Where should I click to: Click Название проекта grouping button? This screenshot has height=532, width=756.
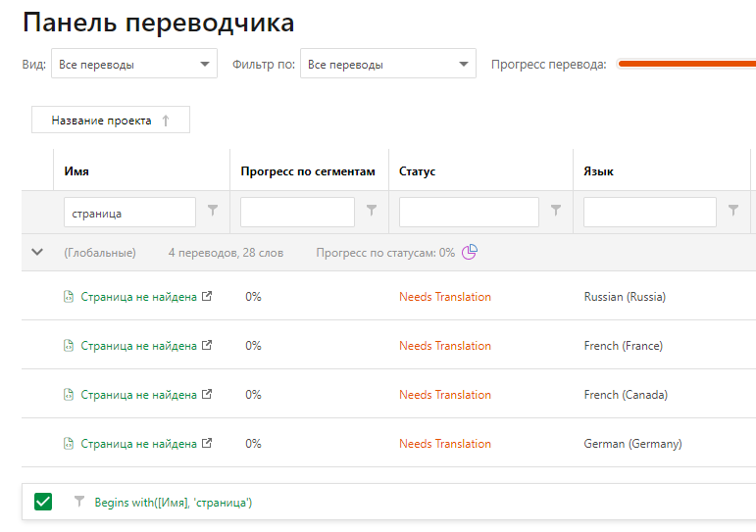[x=110, y=121]
